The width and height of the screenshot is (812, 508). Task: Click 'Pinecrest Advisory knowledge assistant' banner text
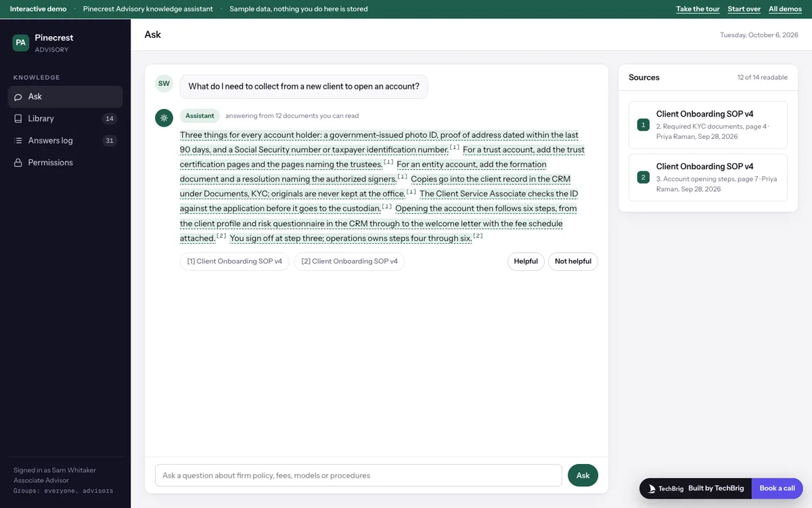148,9
